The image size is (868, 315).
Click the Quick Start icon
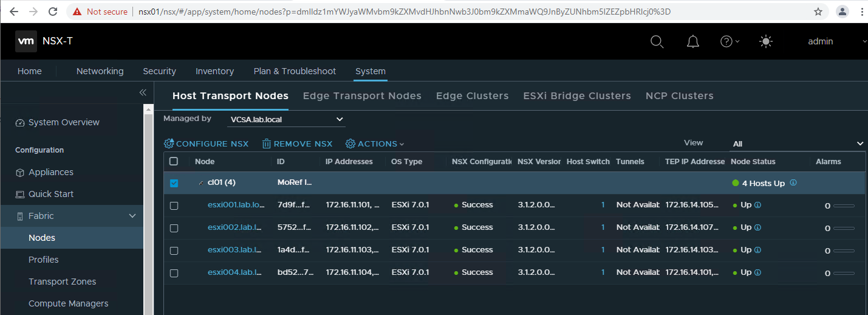20,195
